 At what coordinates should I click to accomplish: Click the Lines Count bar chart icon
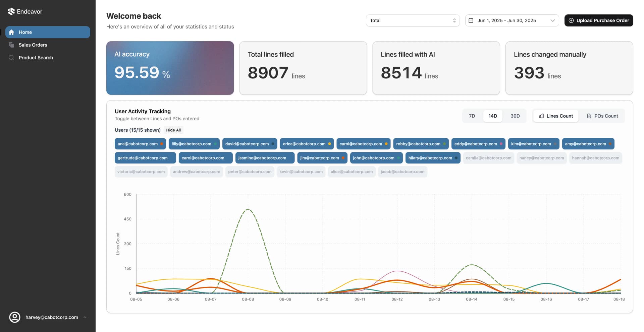click(x=541, y=116)
